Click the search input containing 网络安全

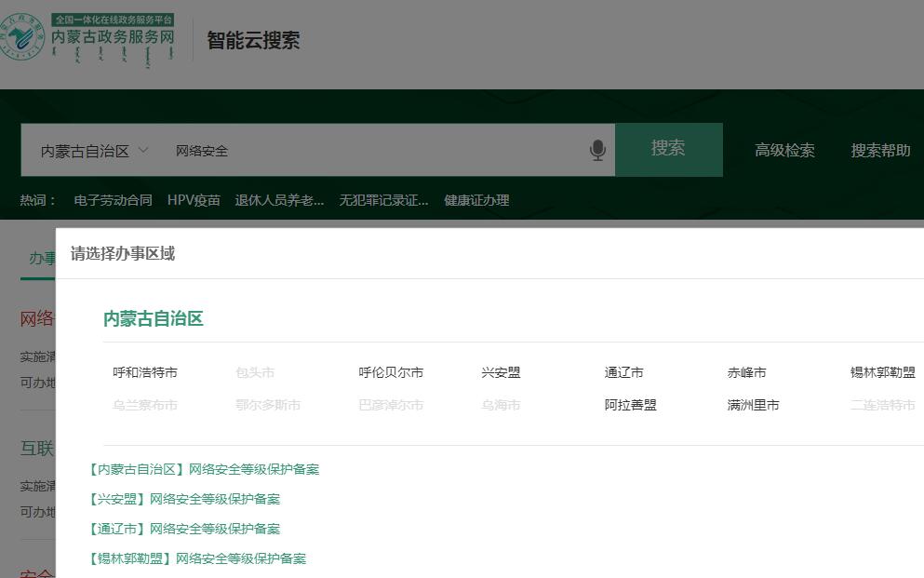[372, 151]
